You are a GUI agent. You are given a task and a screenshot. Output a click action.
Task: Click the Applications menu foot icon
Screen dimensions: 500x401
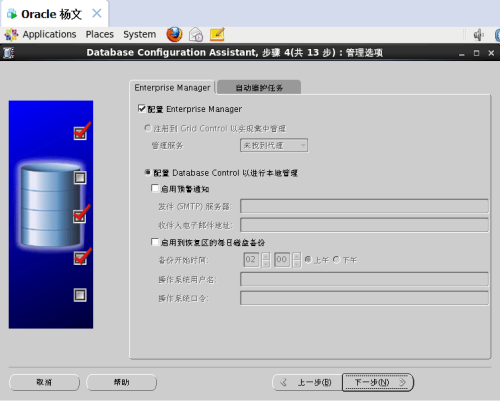point(11,35)
